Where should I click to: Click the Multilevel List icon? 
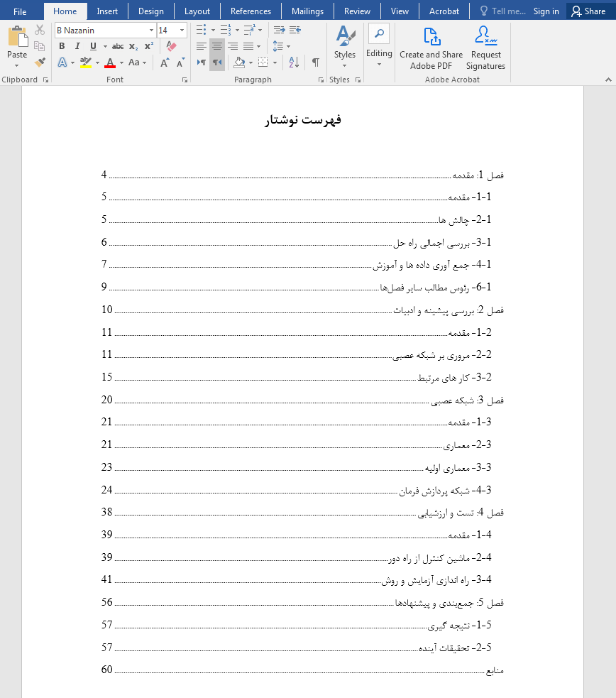249,30
